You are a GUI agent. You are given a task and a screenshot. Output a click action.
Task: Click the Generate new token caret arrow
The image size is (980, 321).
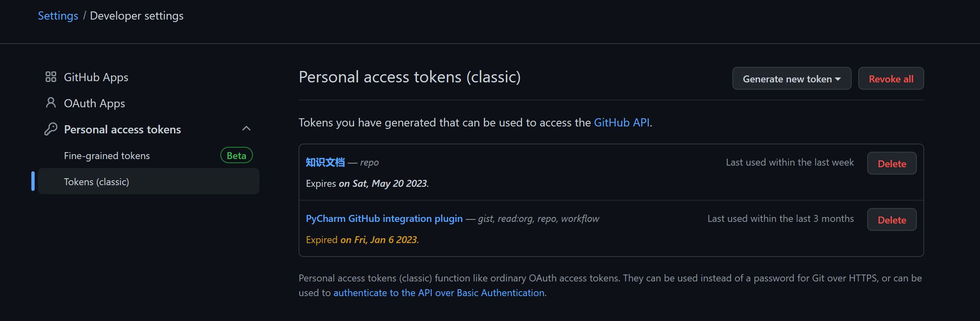(x=838, y=79)
